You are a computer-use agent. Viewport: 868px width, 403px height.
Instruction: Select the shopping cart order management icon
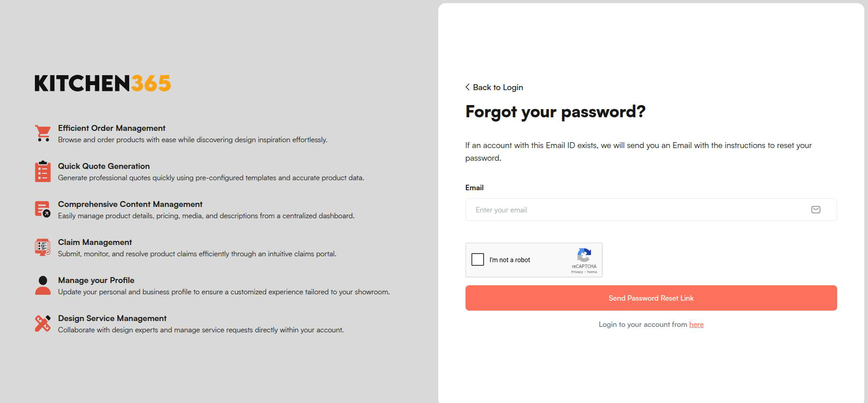coord(43,133)
